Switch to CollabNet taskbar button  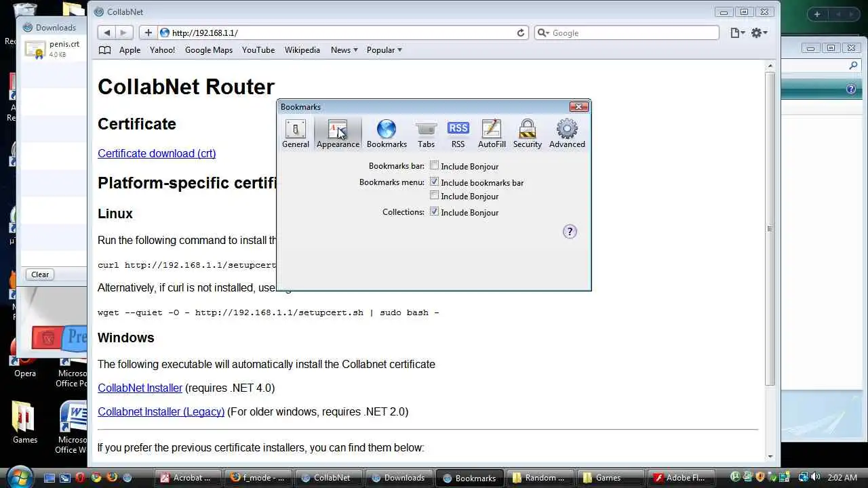coord(329,478)
